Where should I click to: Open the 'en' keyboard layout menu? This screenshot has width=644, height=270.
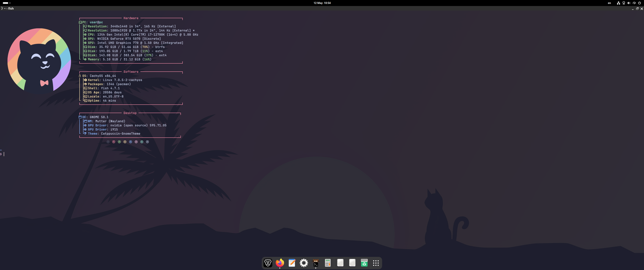pos(610,3)
